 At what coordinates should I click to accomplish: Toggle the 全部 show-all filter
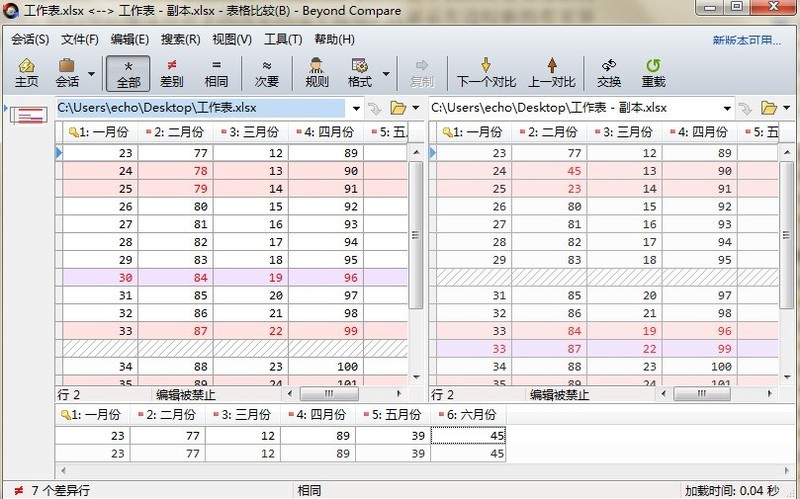click(x=128, y=73)
